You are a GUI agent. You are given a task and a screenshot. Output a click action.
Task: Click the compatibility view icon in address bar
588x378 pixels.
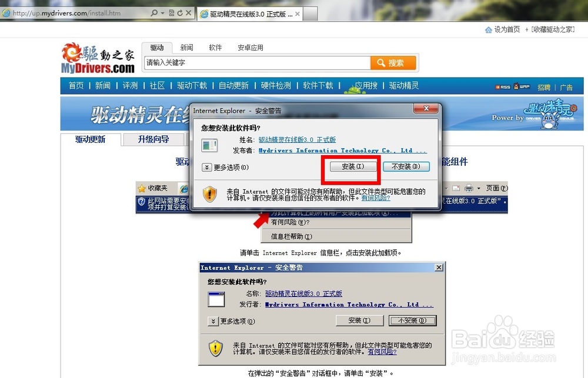pos(171,13)
